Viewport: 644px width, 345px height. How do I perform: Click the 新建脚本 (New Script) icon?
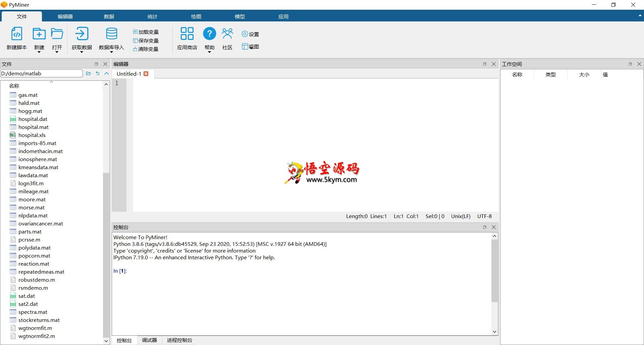click(16, 34)
